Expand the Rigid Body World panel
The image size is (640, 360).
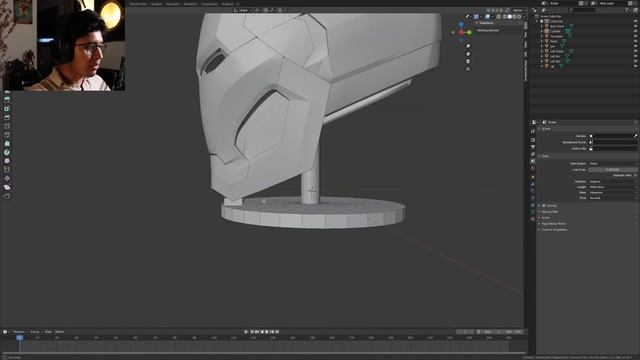552,224
